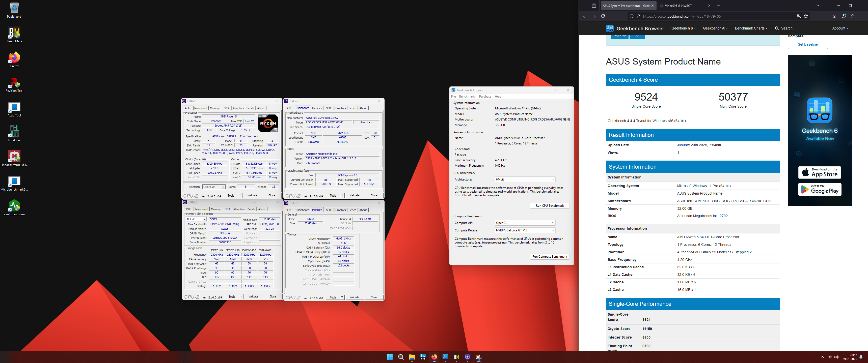This screenshot has width=868, height=363.
Task: Open the Benchmarks menu in Geekbench 4 Tryout
Action: (x=467, y=97)
